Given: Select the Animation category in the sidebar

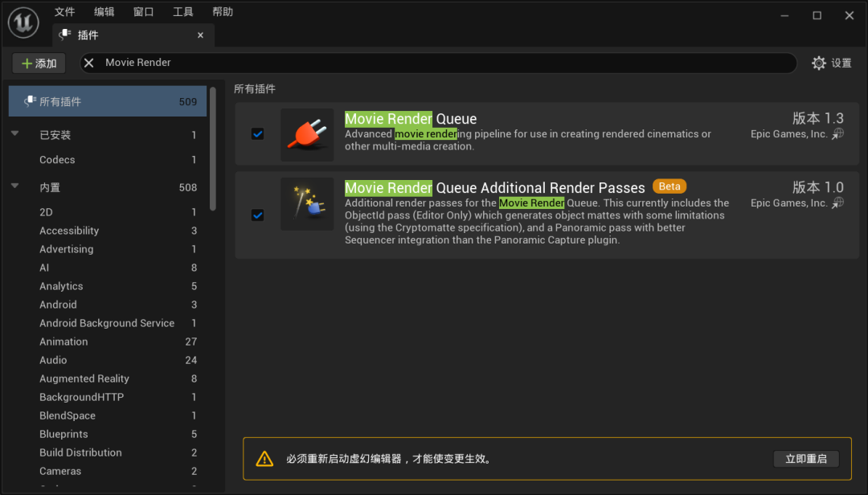Looking at the screenshot, I should tap(63, 342).
